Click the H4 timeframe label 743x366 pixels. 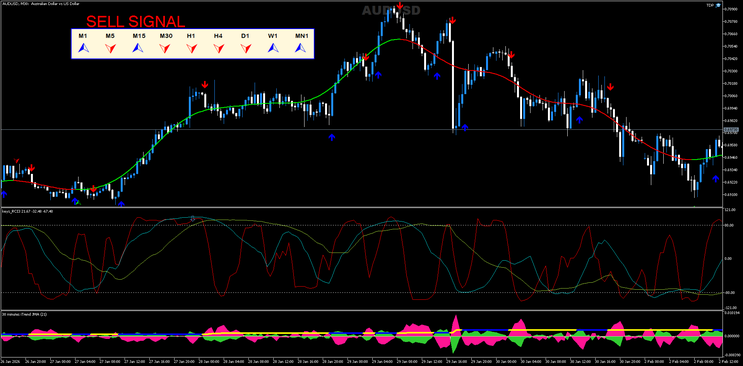coord(218,36)
